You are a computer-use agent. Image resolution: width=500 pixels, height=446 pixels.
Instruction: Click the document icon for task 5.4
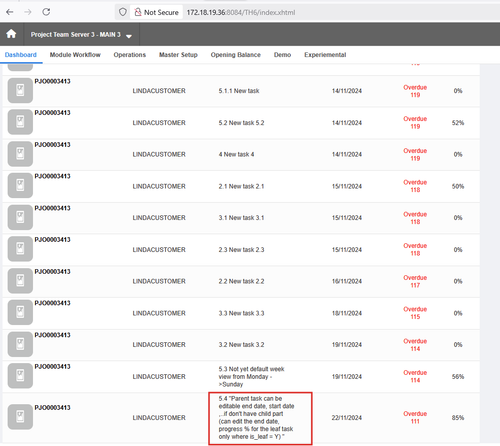pos(20,417)
